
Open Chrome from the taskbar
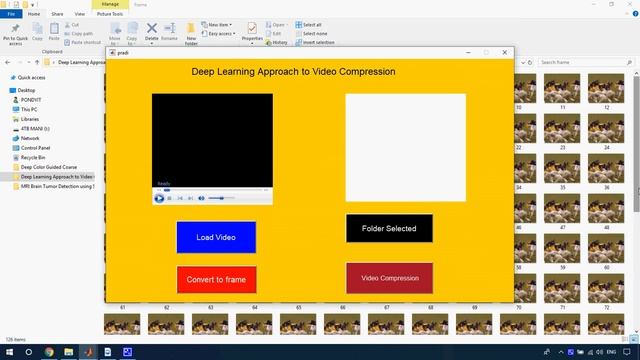[49, 352]
